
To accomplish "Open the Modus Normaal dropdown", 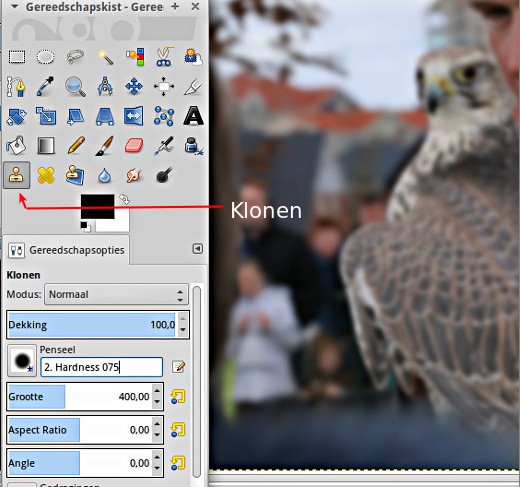I will tap(116, 295).
